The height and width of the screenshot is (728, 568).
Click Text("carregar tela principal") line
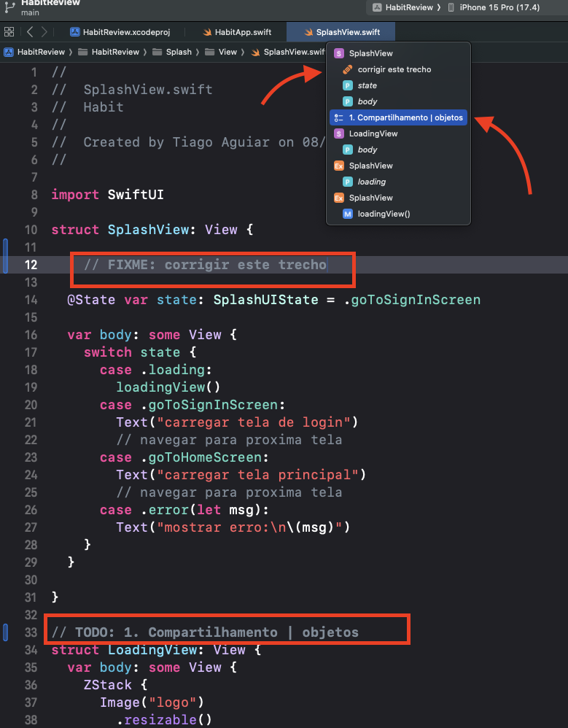pos(241,475)
